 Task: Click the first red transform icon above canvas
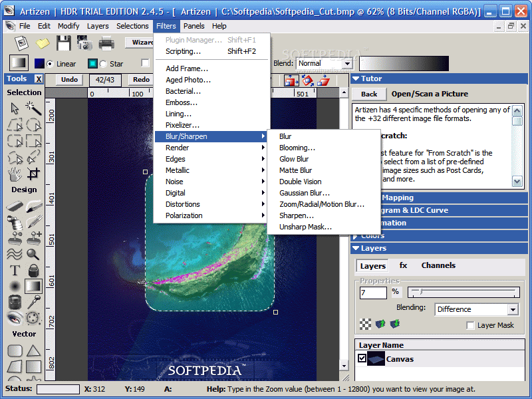click(x=291, y=80)
